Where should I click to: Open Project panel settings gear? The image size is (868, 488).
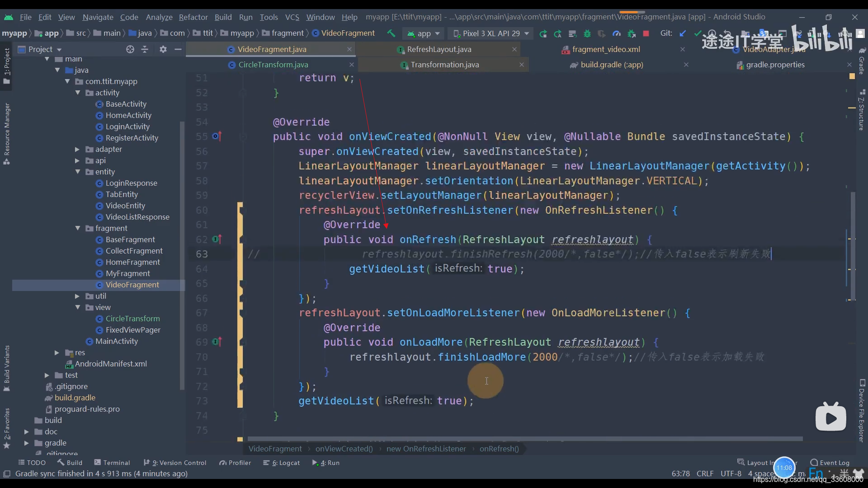coord(163,49)
